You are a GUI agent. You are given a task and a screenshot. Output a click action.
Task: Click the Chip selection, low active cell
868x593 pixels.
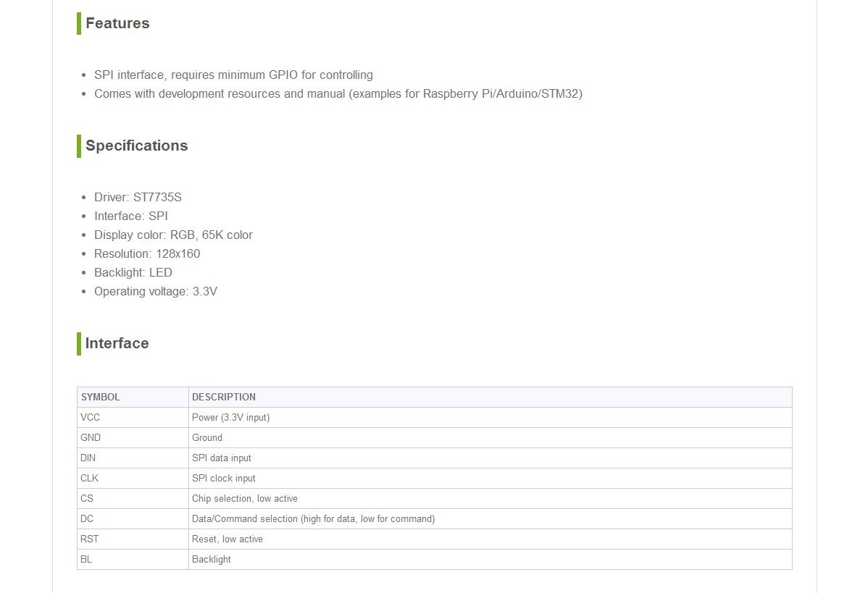click(245, 498)
